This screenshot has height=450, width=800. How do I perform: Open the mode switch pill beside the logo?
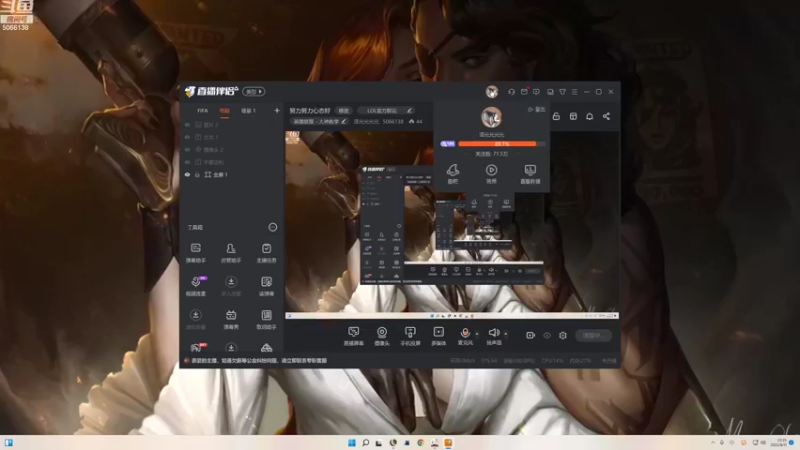tap(254, 91)
